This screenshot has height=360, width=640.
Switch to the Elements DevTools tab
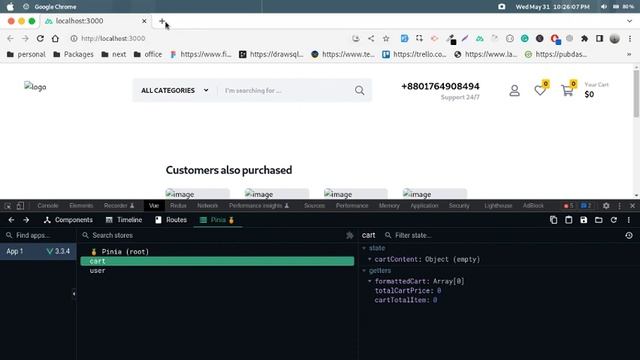click(81, 206)
